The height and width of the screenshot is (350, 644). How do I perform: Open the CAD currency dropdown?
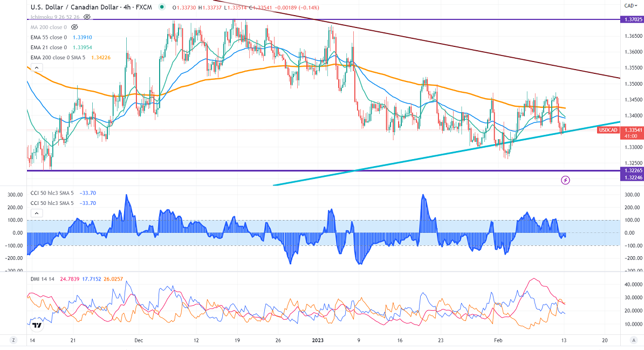pyautogui.click(x=629, y=5)
